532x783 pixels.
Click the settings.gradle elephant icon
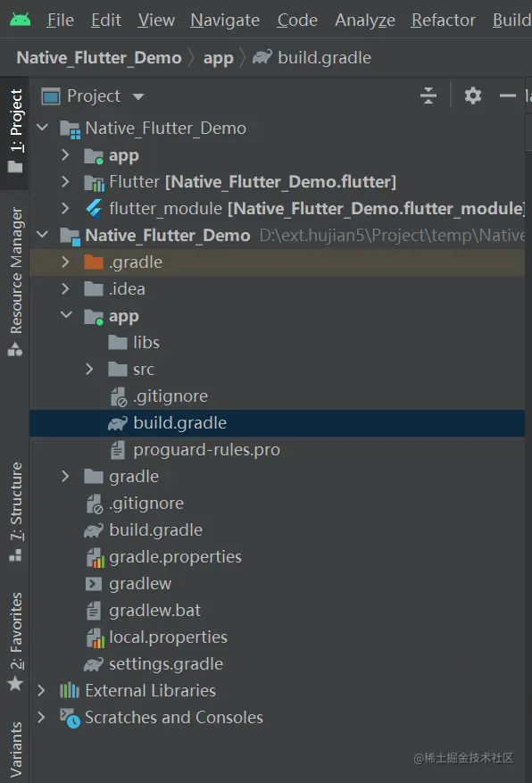pos(94,664)
